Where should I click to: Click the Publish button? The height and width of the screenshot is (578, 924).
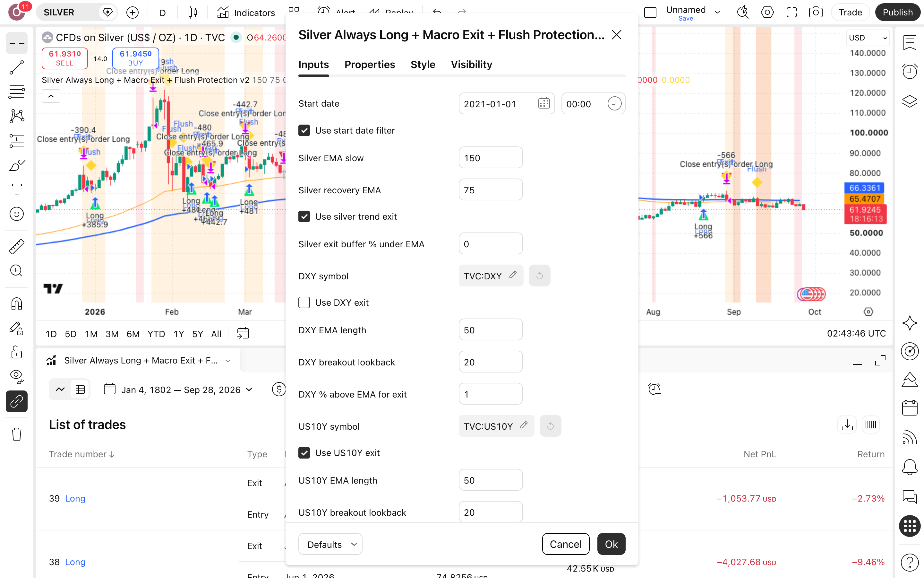(x=897, y=13)
